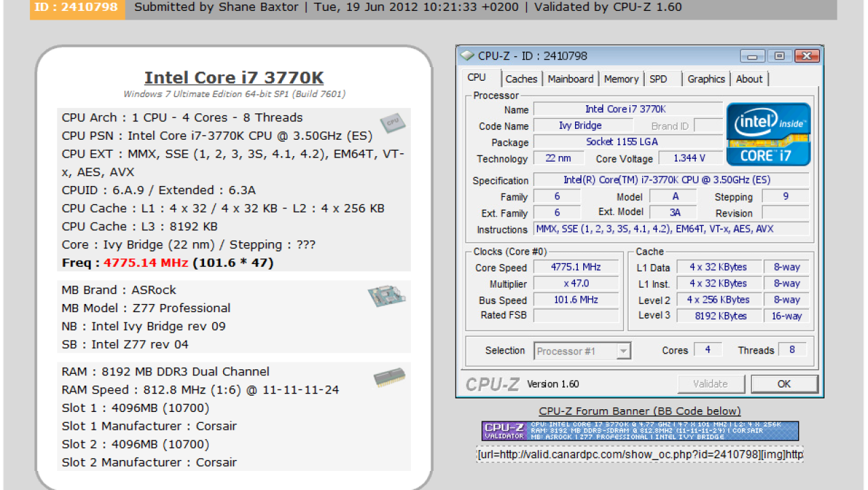Click the CPU-Z Forum Banner link

point(639,411)
